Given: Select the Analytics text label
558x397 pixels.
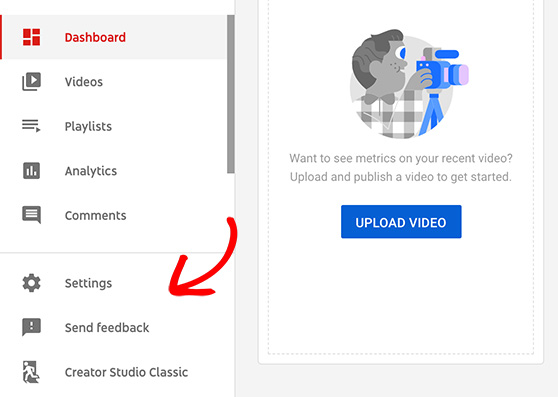Looking at the screenshot, I should pos(91,171).
